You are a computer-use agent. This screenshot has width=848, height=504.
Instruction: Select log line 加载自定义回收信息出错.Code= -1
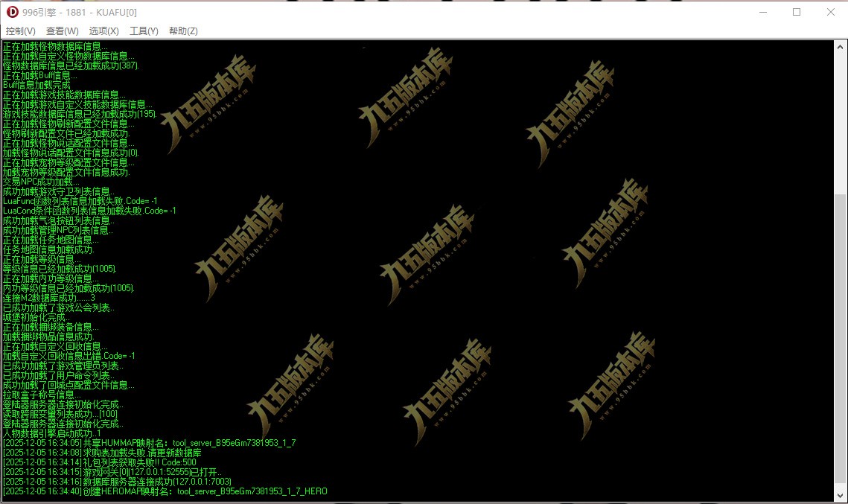pyautogui.click(x=68, y=356)
